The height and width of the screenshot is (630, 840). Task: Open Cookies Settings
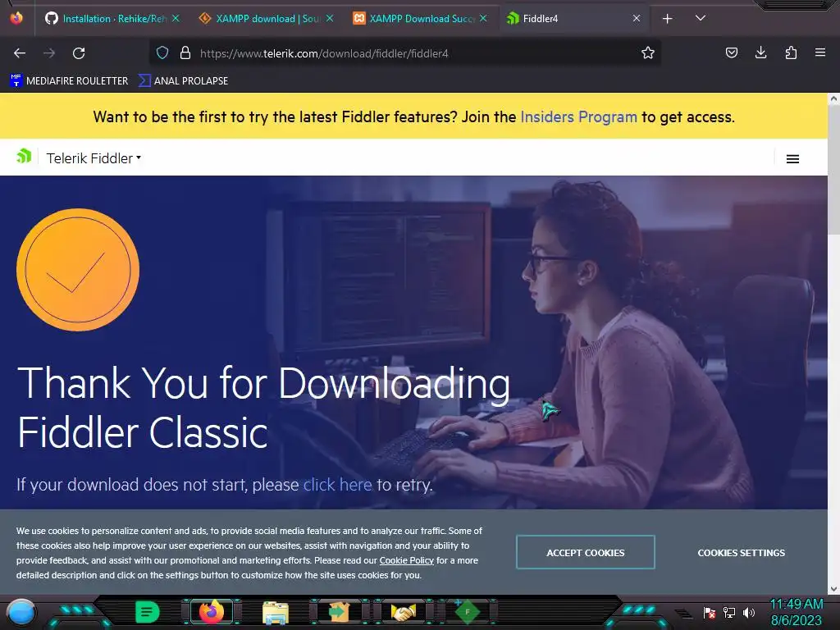click(x=741, y=553)
